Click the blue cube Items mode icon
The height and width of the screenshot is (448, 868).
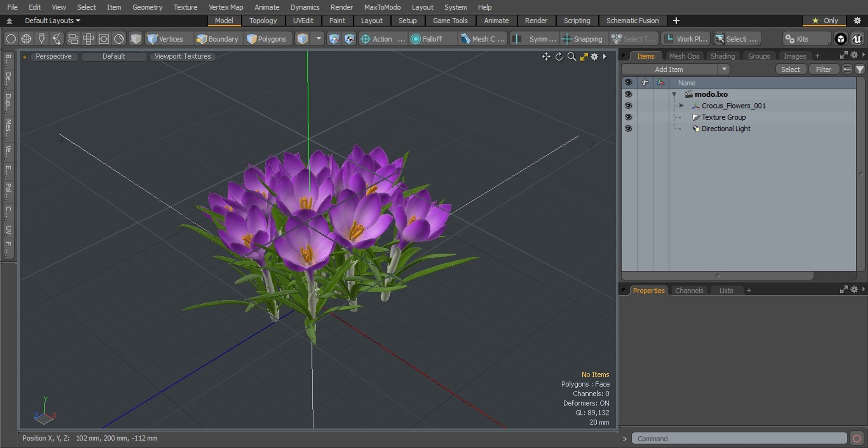pyautogui.click(x=302, y=39)
